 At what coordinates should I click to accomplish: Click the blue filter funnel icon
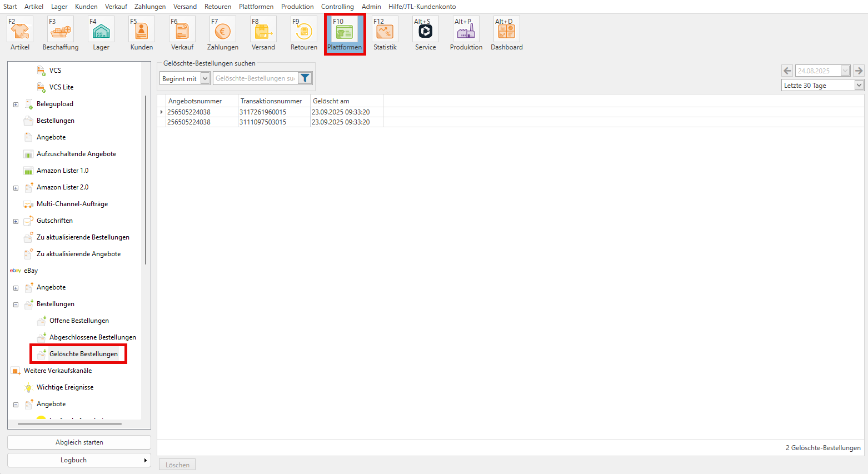pos(305,78)
